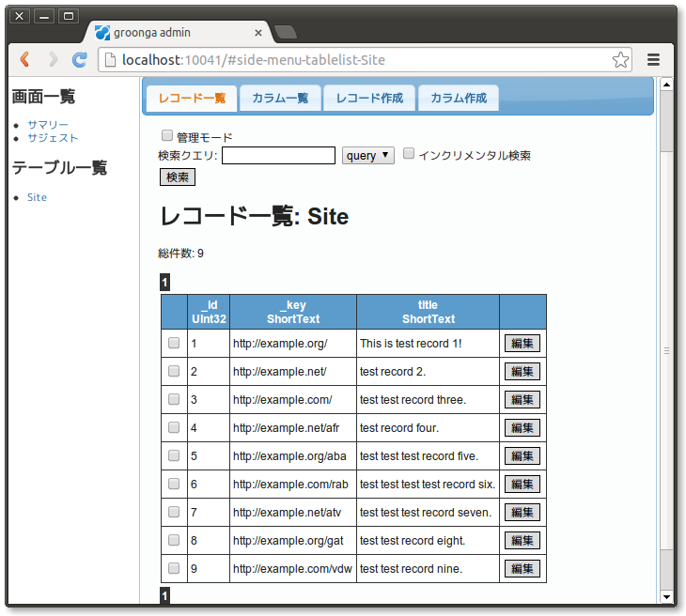Click the browser back arrow
686x616 pixels.
[x=24, y=59]
